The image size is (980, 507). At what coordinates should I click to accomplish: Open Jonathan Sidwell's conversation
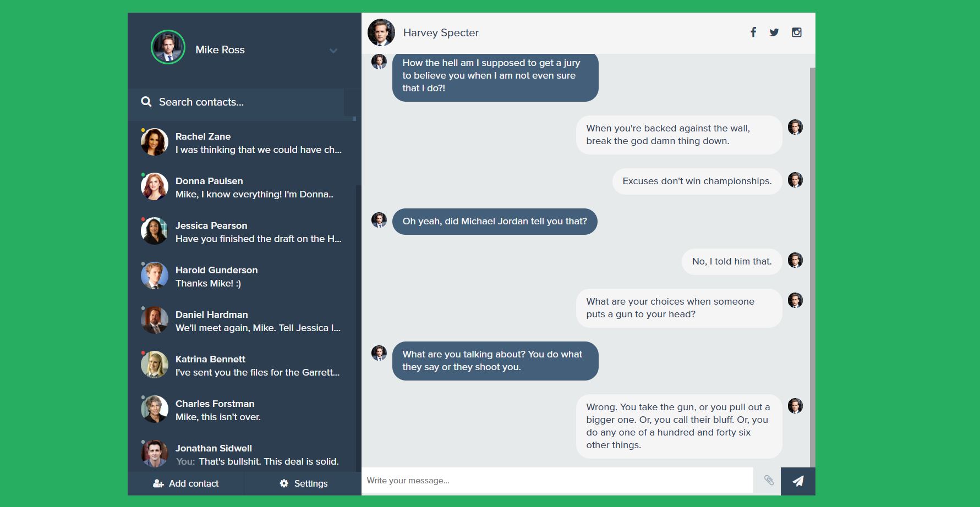click(242, 454)
